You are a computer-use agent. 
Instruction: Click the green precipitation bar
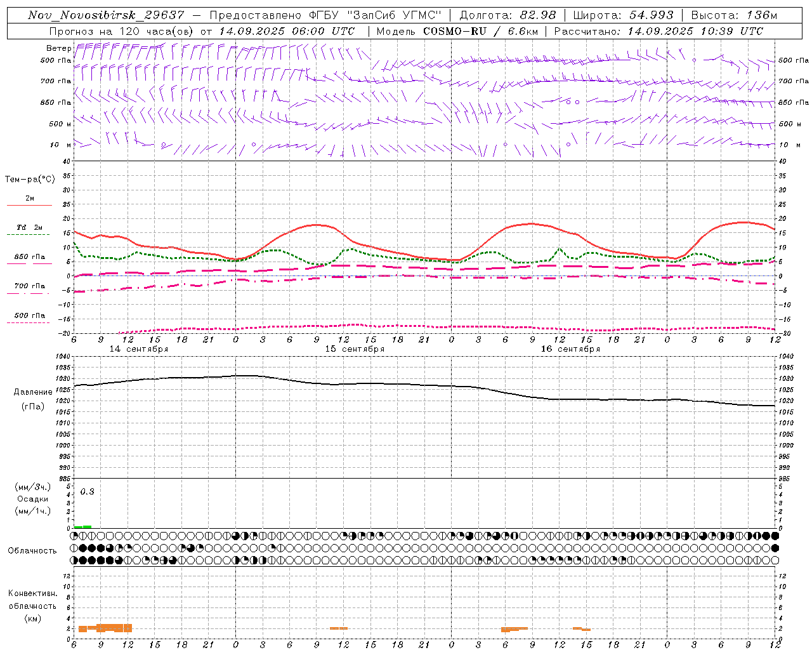click(x=82, y=527)
